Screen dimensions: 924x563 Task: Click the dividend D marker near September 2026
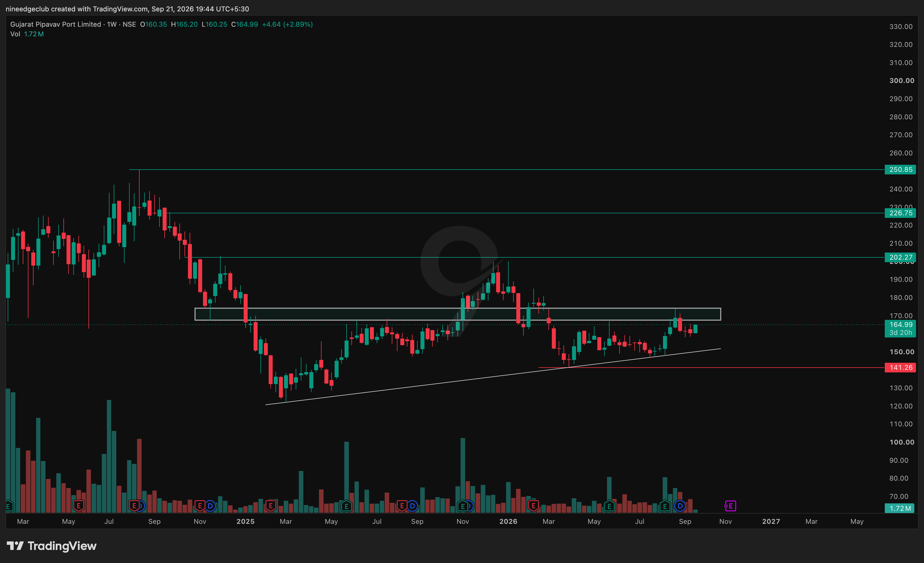pyautogui.click(x=680, y=506)
